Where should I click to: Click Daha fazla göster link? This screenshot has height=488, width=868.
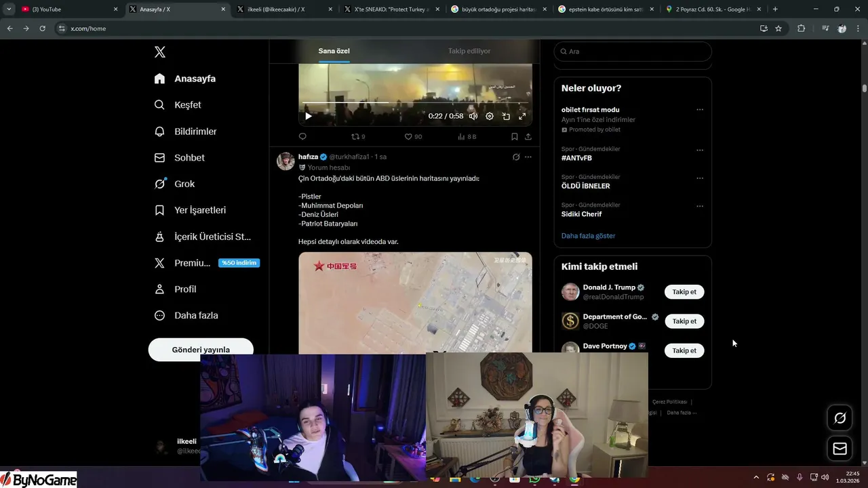(x=588, y=236)
